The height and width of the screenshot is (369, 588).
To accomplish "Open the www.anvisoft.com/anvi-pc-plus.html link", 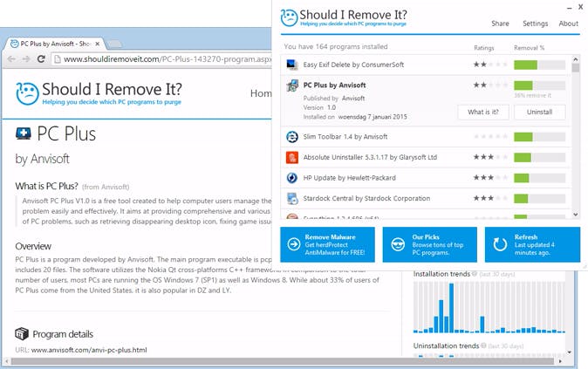I will (x=89, y=350).
